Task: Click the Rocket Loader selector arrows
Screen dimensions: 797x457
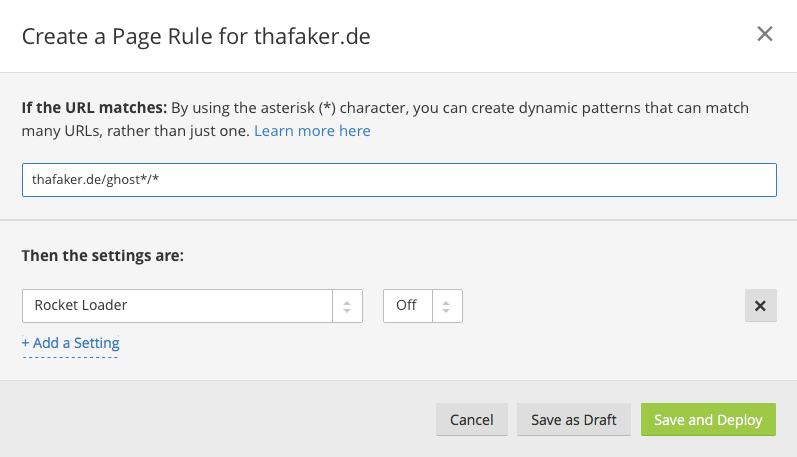Action: 347,306
